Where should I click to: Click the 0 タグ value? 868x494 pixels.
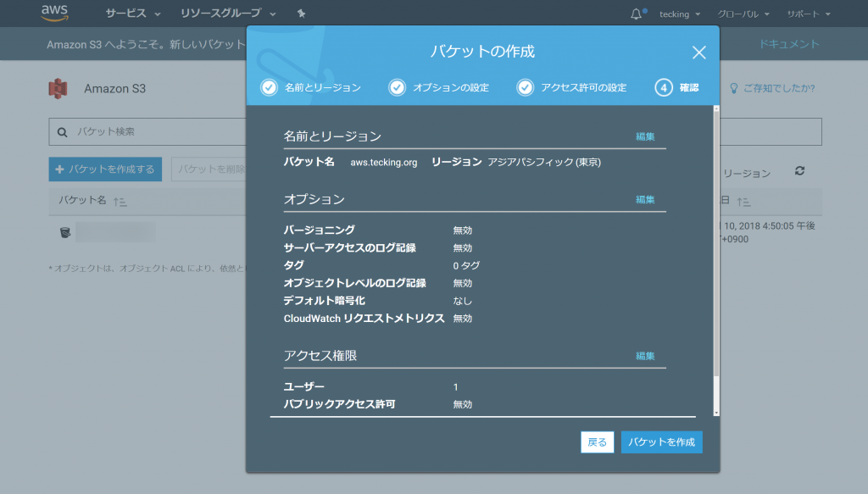[x=466, y=265]
